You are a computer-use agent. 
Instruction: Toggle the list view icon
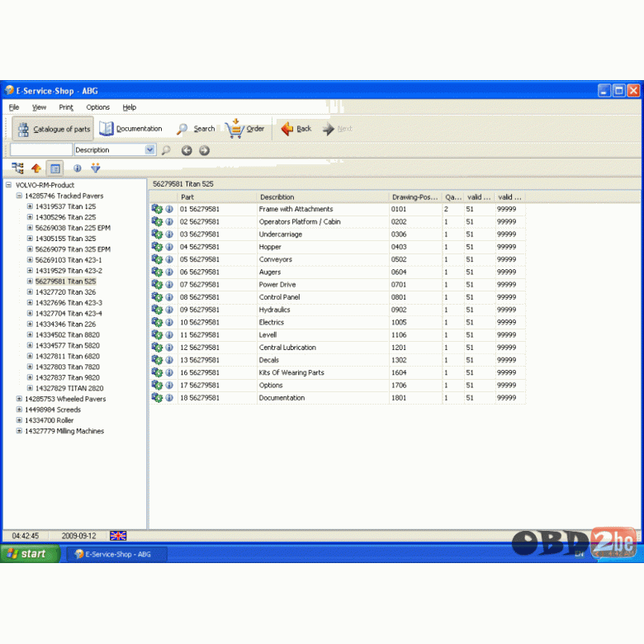pyautogui.click(x=55, y=168)
